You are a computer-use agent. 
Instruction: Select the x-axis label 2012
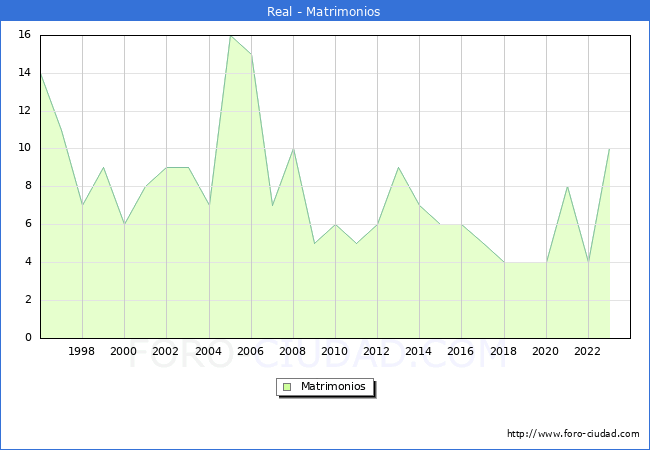376,351
